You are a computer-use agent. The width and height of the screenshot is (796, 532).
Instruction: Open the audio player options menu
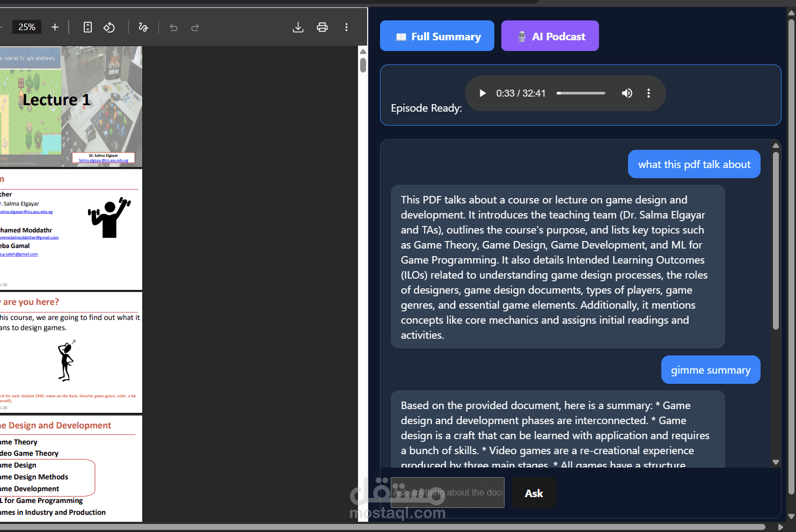[648, 93]
